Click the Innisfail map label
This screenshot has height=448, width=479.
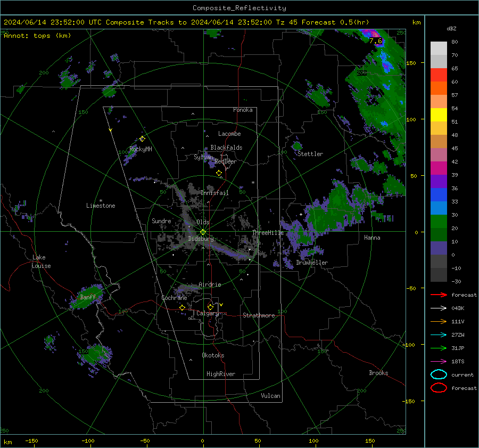214,193
